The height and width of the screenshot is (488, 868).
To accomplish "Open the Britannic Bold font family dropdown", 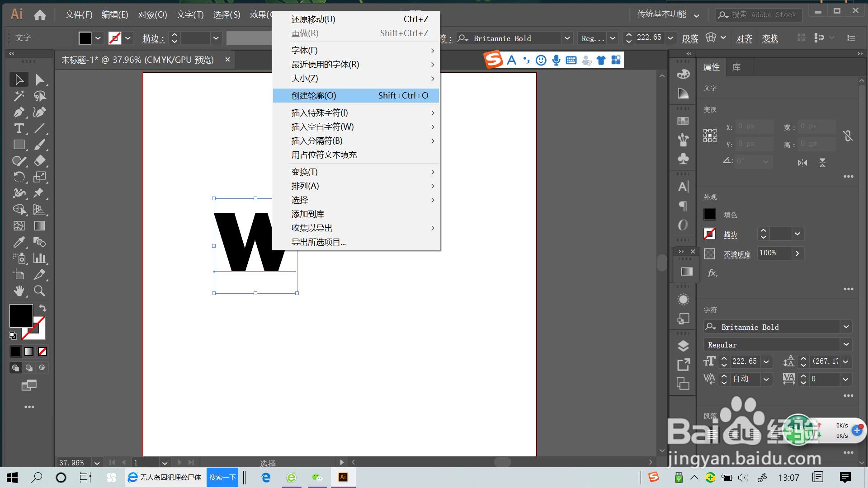I will (x=846, y=327).
